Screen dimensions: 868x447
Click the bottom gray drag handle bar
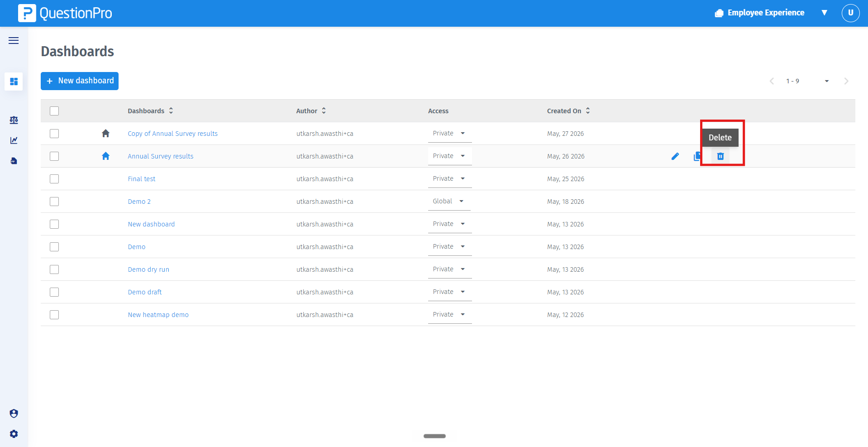[x=434, y=436]
